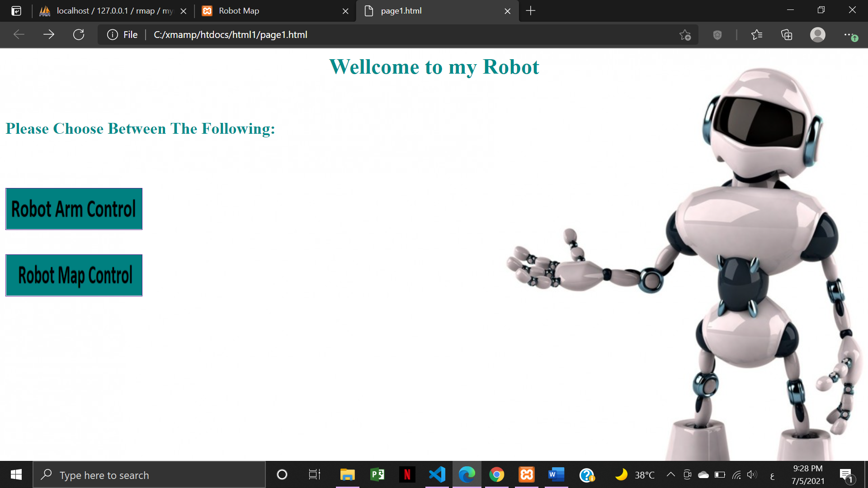Screen dimensions: 868x488
Task: Reload the current page
Action: click(x=79, y=35)
